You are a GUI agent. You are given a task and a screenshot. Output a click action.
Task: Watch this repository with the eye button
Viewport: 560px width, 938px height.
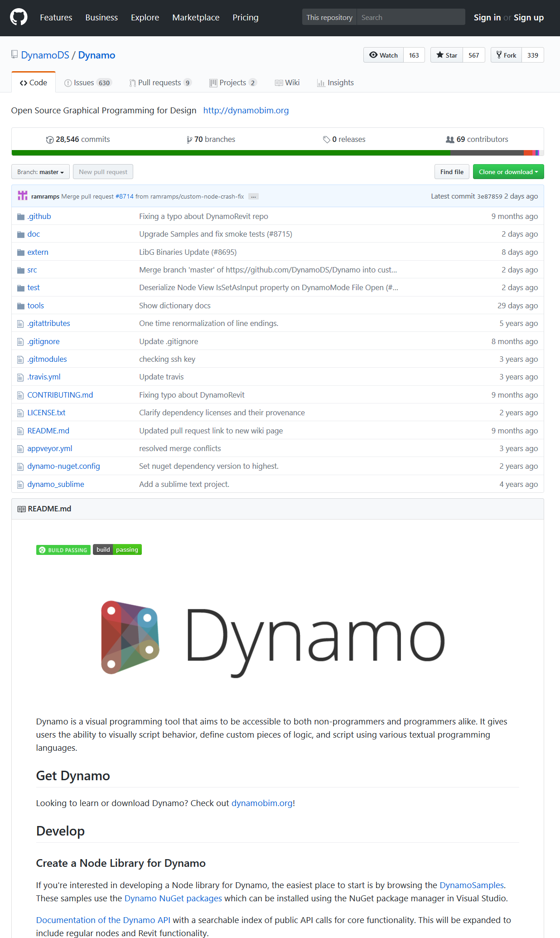[x=383, y=55]
